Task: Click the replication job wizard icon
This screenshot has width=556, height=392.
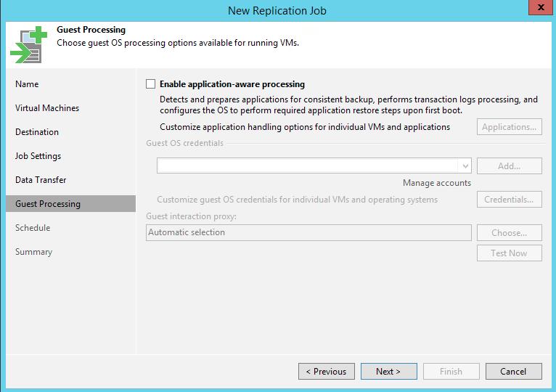Action: (x=29, y=45)
